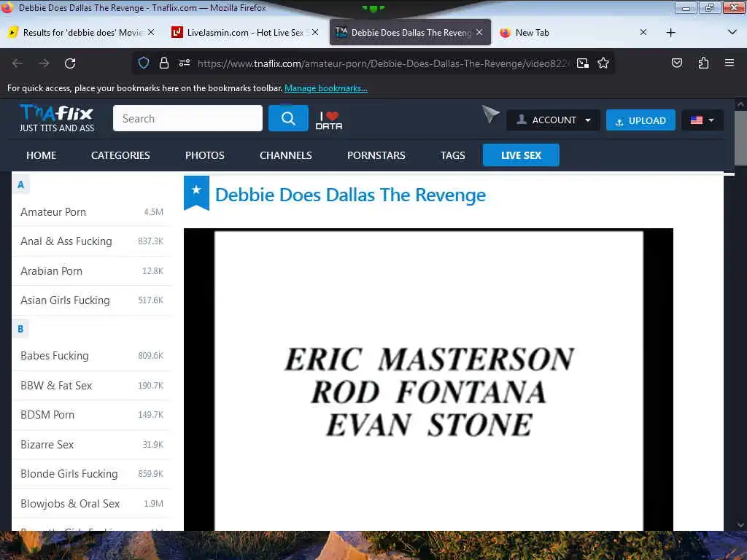Image resolution: width=747 pixels, height=560 pixels.
Task: Select Amateur Porn category
Action: pyautogui.click(x=91, y=212)
